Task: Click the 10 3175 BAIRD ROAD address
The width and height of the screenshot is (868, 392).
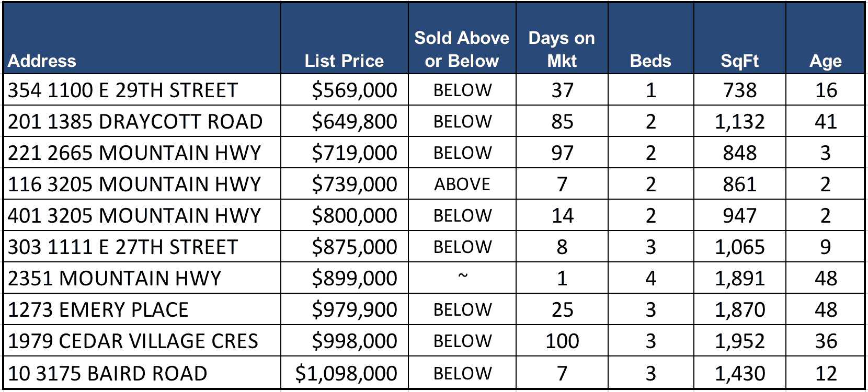Action: 108,373
